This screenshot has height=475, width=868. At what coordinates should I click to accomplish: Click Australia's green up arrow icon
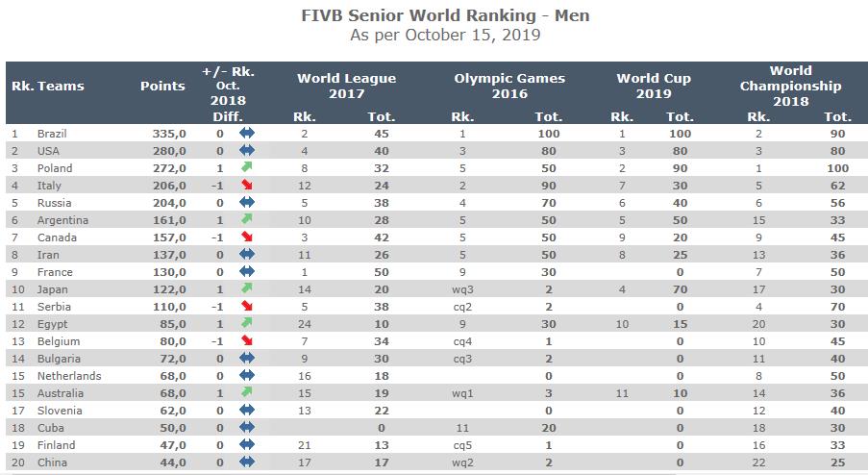tap(247, 393)
